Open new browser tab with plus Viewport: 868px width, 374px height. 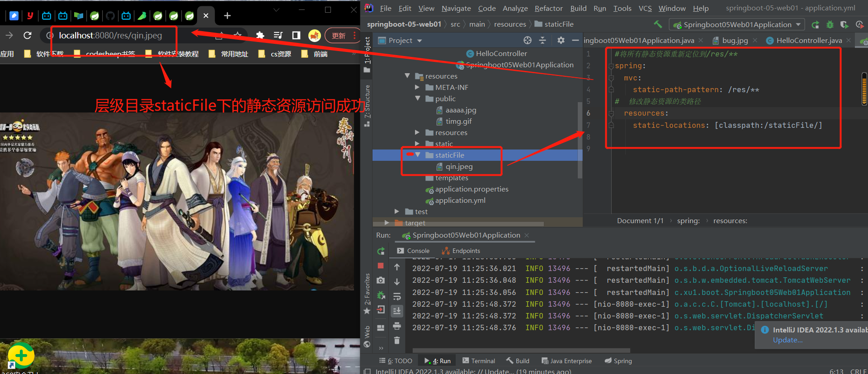click(x=227, y=16)
